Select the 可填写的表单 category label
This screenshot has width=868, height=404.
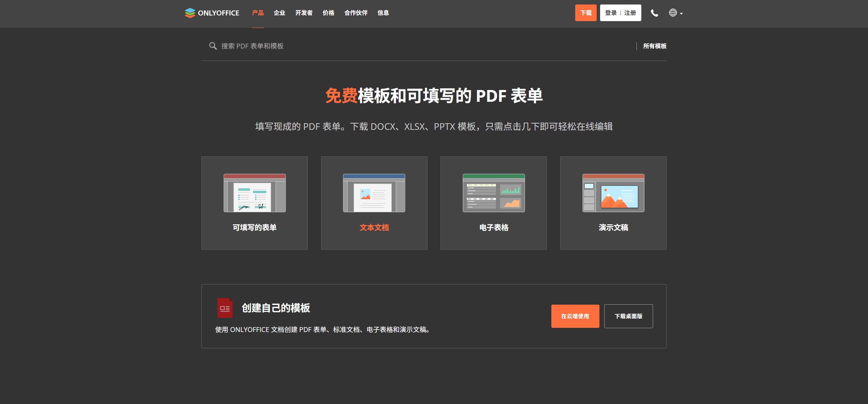(x=254, y=227)
